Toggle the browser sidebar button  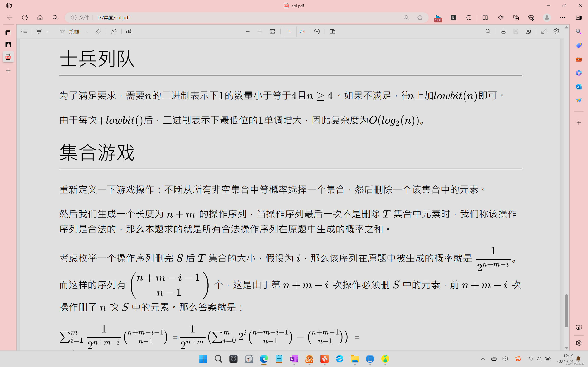pos(579,17)
